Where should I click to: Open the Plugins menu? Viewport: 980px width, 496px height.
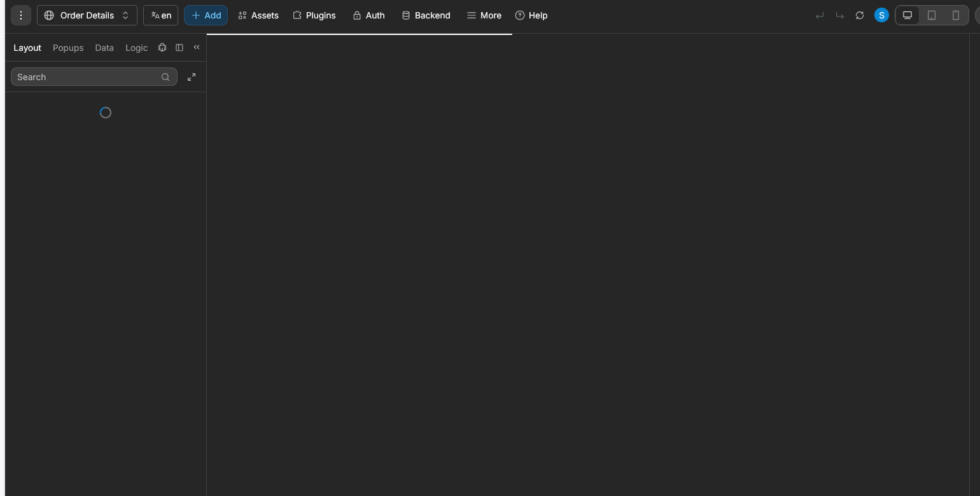pos(314,15)
